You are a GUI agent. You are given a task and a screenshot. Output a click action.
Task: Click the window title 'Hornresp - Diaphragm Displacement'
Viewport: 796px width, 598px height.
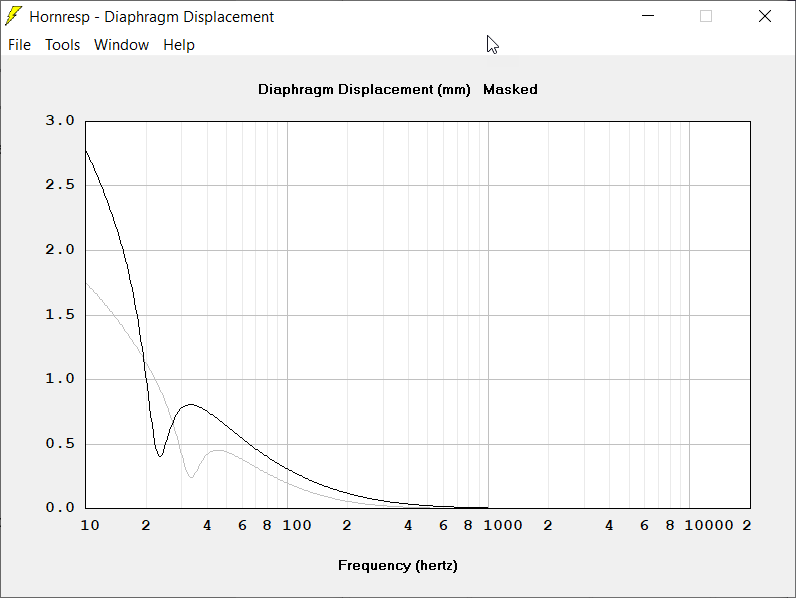151,17
